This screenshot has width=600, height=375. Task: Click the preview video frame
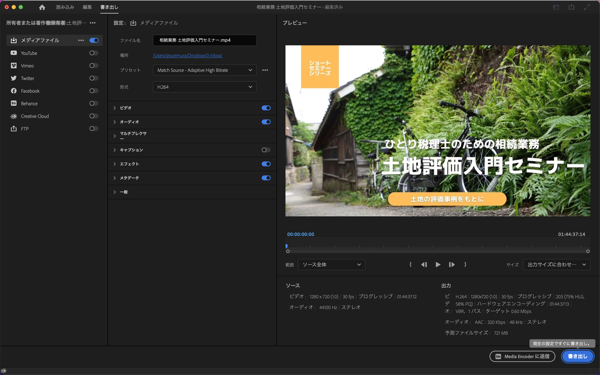point(438,131)
